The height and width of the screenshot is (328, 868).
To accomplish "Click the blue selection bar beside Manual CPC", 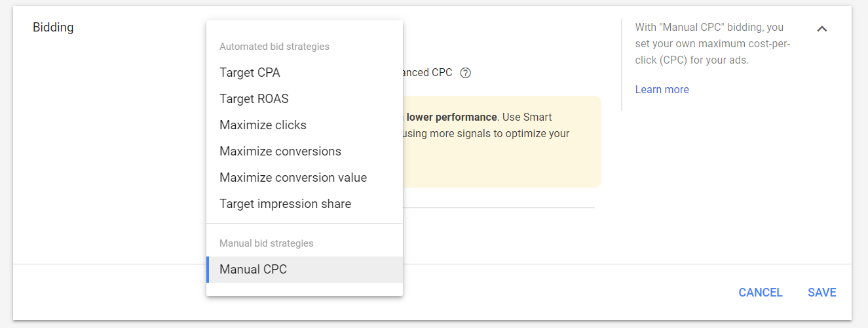I will coord(208,270).
